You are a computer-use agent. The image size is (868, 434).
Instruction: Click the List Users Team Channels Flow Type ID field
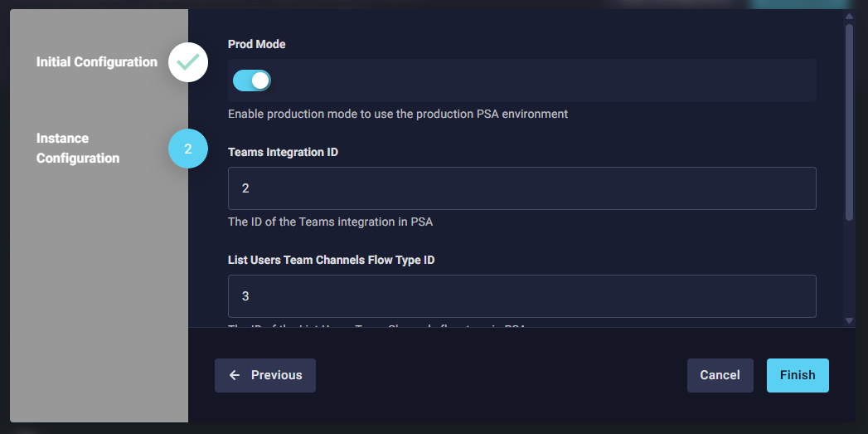(x=521, y=296)
